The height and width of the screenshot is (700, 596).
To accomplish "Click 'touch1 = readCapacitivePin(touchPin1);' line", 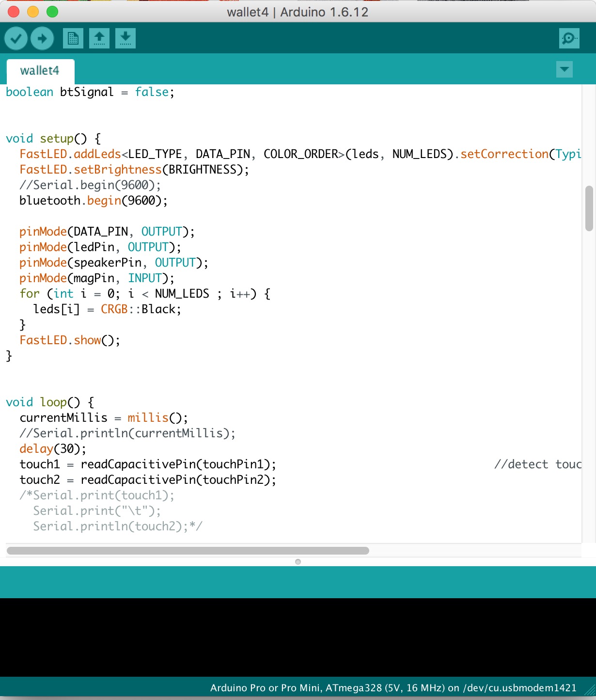I will coord(148,464).
